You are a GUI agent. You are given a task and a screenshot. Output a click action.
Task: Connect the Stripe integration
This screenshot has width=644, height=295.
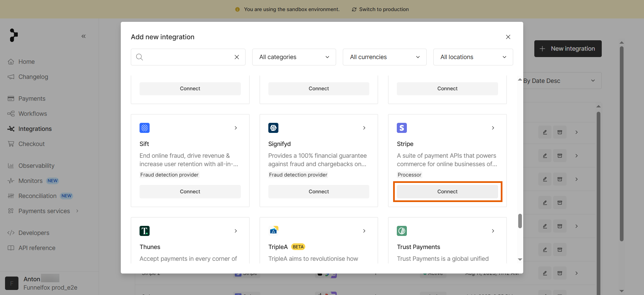[x=447, y=192]
